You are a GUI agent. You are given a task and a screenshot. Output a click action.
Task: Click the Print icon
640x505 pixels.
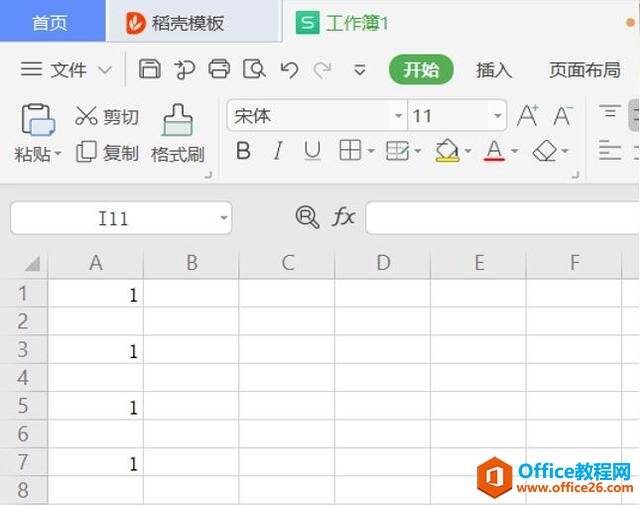tap(219, 69)
